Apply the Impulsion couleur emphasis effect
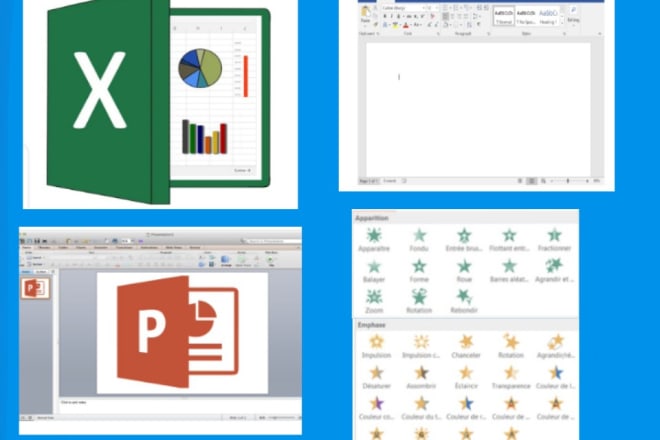Viewport: 660px width, 440px height. pyautogui.click(x=421, y=347)
